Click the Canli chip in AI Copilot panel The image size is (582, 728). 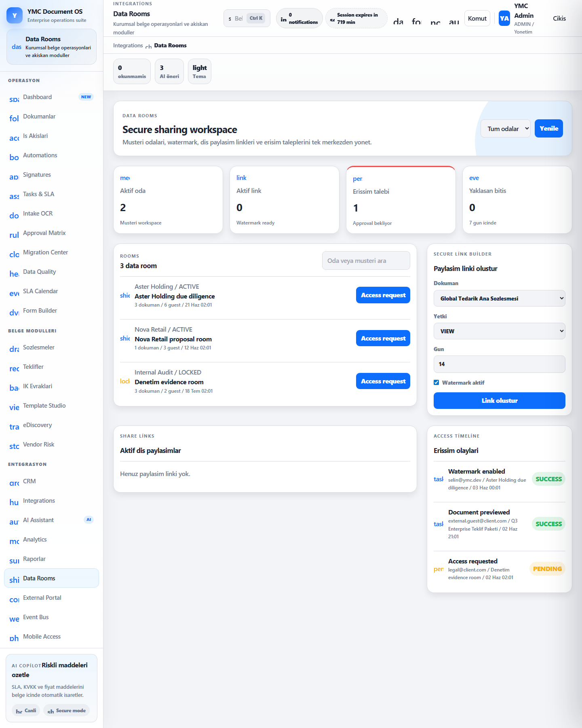26,711
